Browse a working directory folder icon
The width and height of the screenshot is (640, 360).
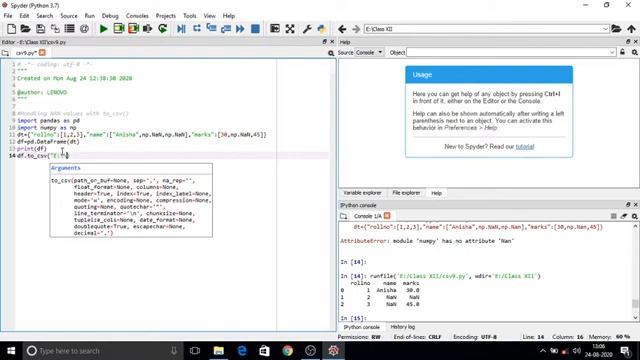616,29
